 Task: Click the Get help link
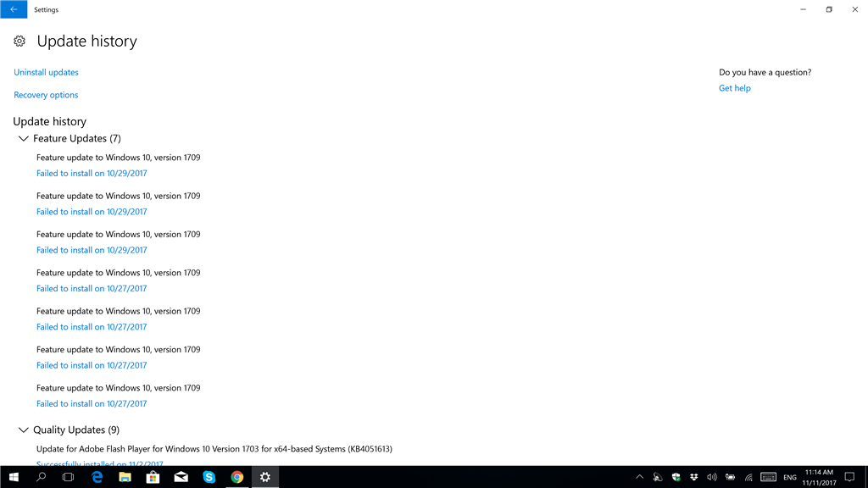pyautogui.click(x=735, y=88)
